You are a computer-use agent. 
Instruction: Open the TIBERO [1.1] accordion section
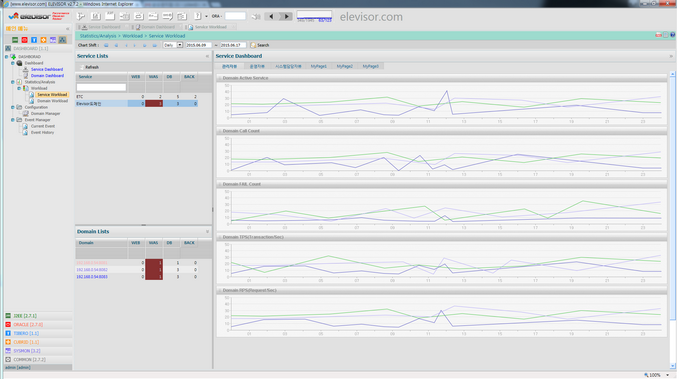click(38, 333)
